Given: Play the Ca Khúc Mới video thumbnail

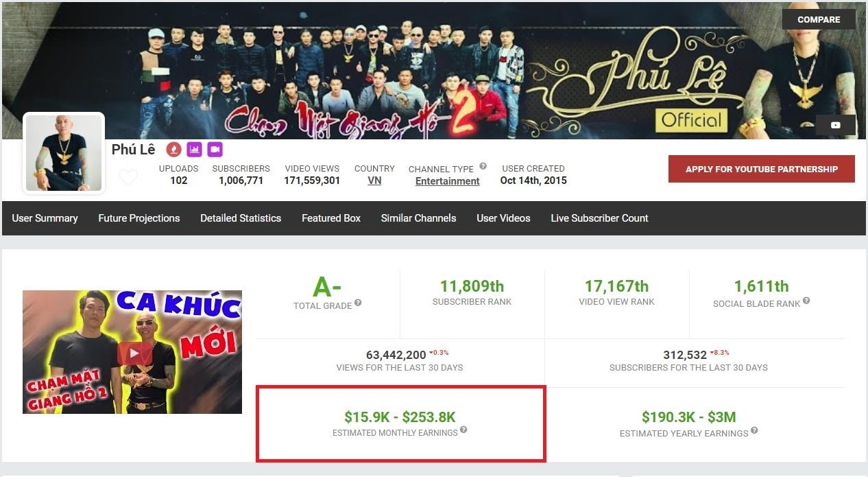Looking at the screenshot, I should coord(132,352).
